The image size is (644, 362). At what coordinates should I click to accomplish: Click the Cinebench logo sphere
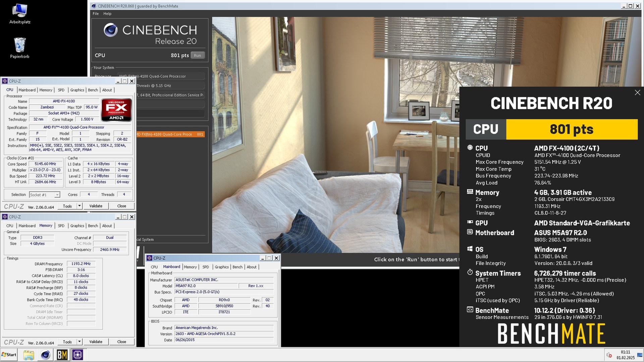pyautogui.click(x=111, y=30)
